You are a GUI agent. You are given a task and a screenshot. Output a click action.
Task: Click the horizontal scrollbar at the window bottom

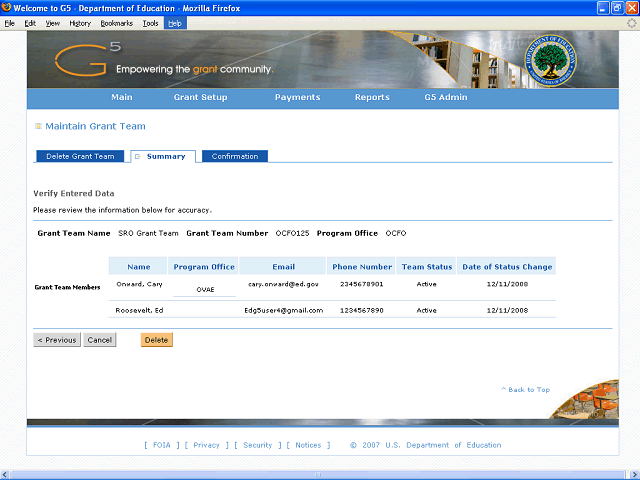318,474
